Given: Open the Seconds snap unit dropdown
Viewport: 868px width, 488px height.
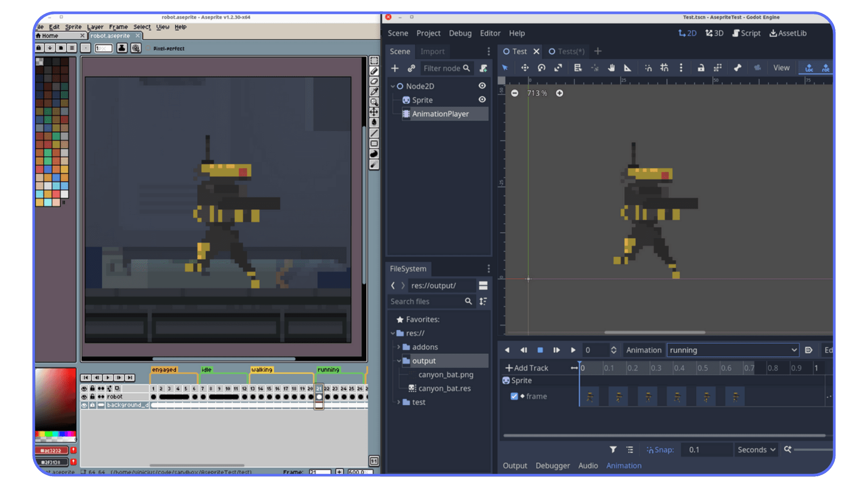Looking at the screenshot, I should tap(756, 450).
